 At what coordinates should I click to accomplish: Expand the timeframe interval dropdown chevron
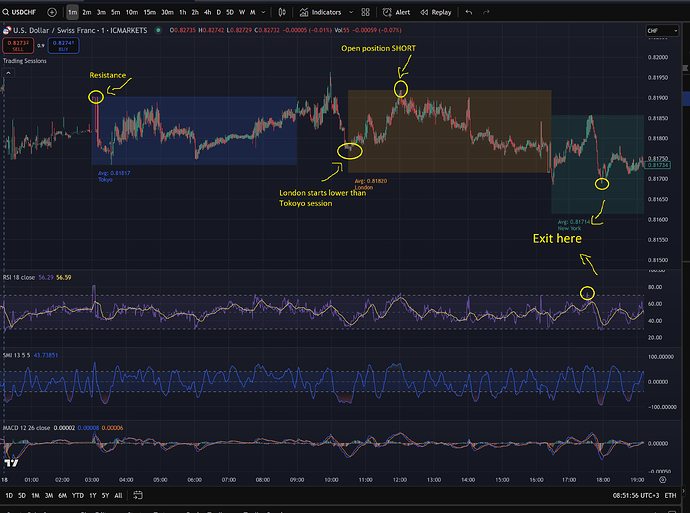(264, 13)
